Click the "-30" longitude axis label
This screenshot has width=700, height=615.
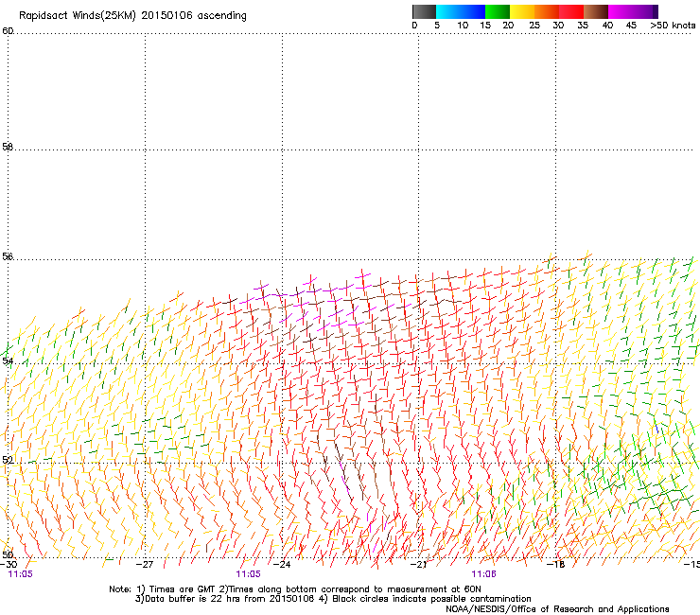[x=9, y=565]
